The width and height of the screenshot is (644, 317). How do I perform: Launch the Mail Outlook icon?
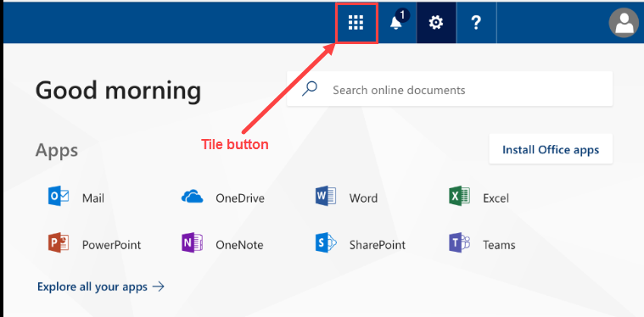point(59,196)
